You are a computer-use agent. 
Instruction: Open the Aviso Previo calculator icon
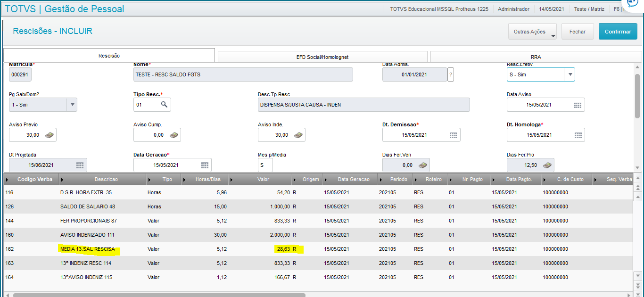pos(50,135)
